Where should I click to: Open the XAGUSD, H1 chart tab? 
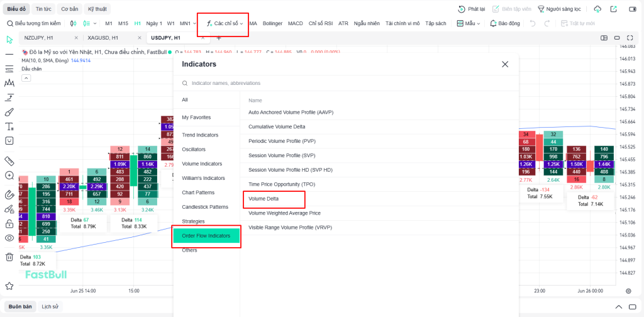(103, 38)
